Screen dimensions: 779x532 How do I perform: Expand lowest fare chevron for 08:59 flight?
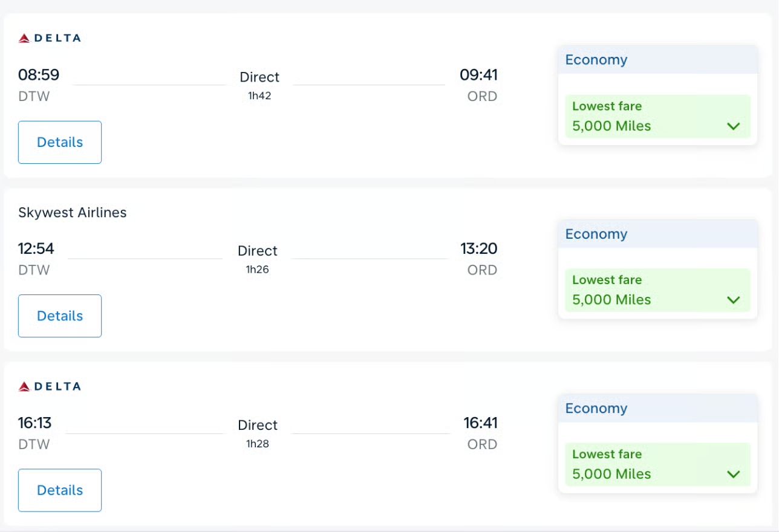[x=733, y=126]
